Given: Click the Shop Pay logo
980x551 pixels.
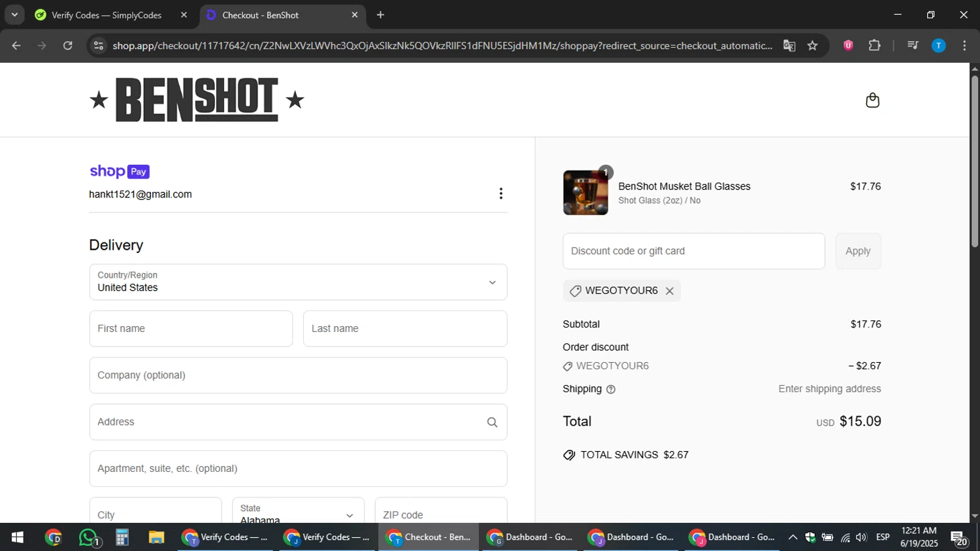Looking at the screenshot, I should coord(120,171).
